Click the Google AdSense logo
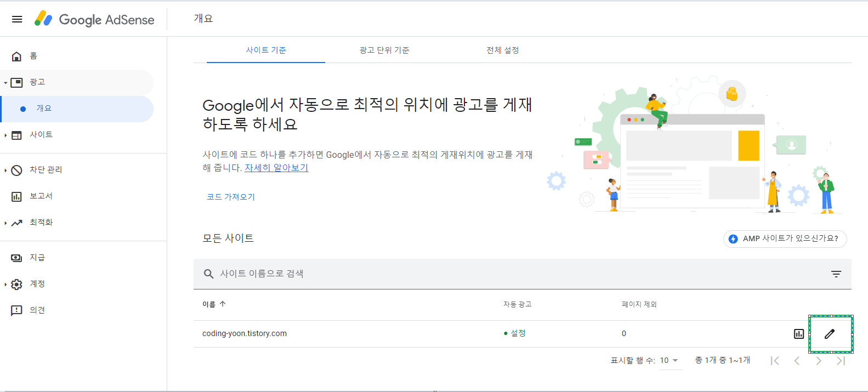The height and width of the screenshot is (392, 868). coord(94,19)
